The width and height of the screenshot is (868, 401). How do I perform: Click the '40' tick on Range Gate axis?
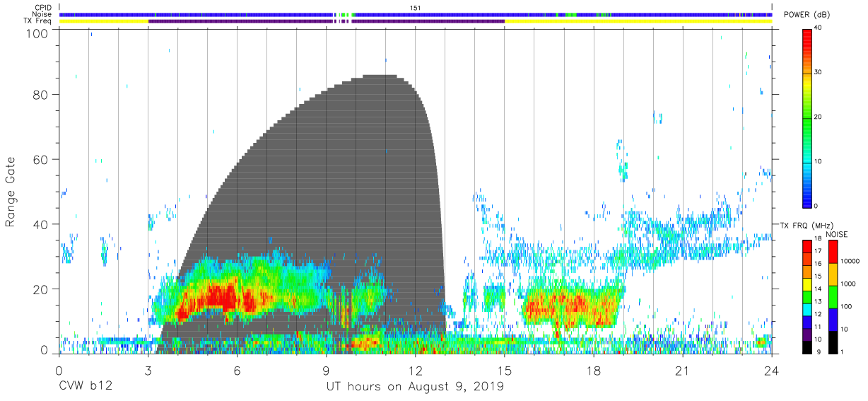pyautogui.click(x=41, y=225)
